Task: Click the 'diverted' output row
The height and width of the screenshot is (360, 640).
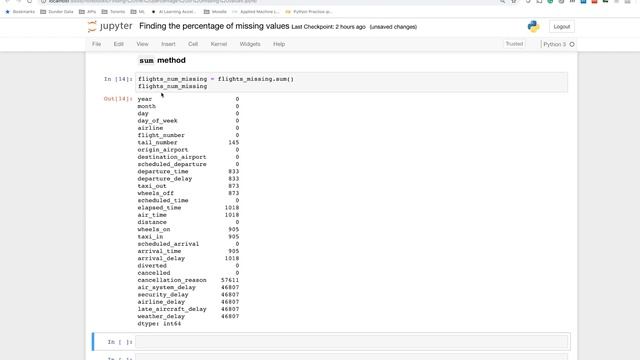Action: coord(188,266)
